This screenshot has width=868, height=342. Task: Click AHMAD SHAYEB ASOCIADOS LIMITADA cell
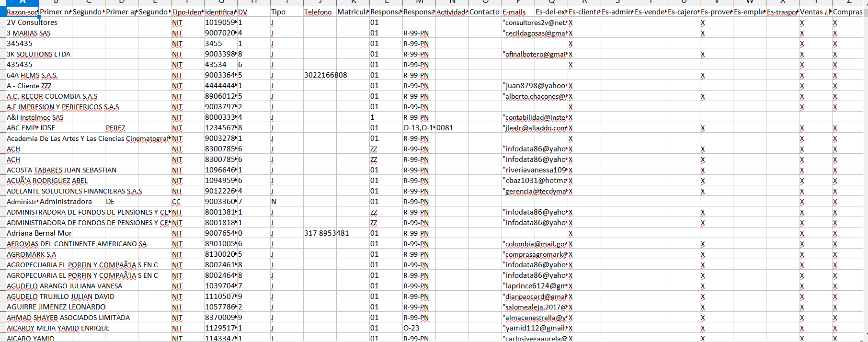[23, 318]
